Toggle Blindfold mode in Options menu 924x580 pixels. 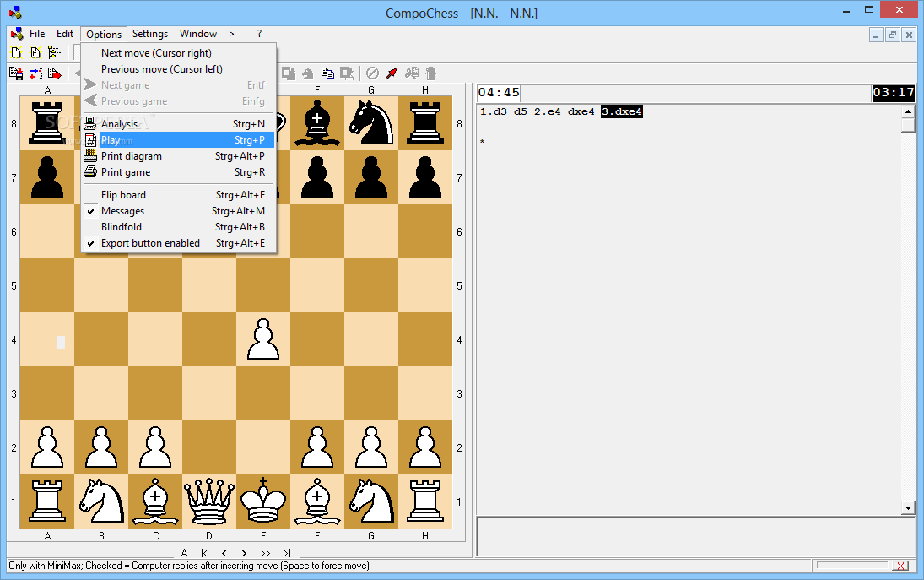coord(179,227)
